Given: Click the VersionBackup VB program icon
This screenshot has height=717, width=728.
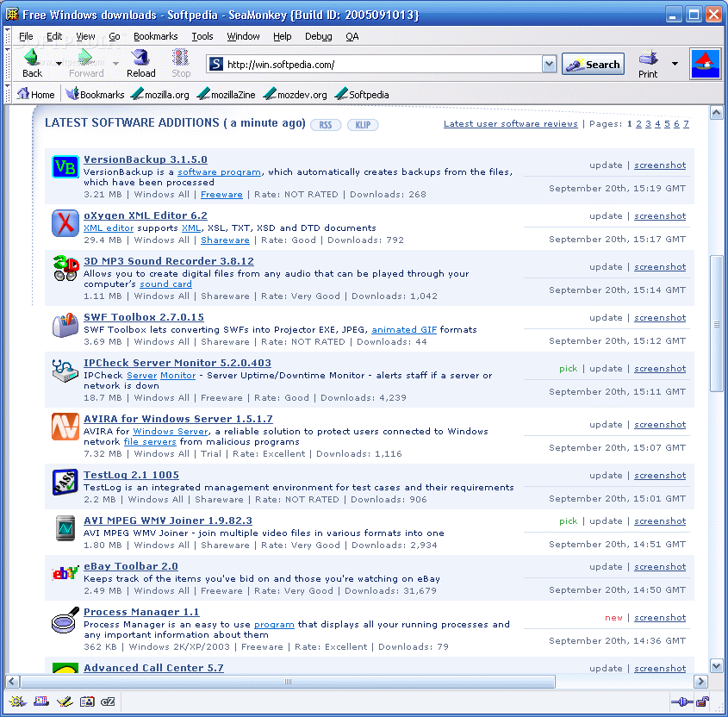Looking at the screenshot, I should tap(65, 167).
